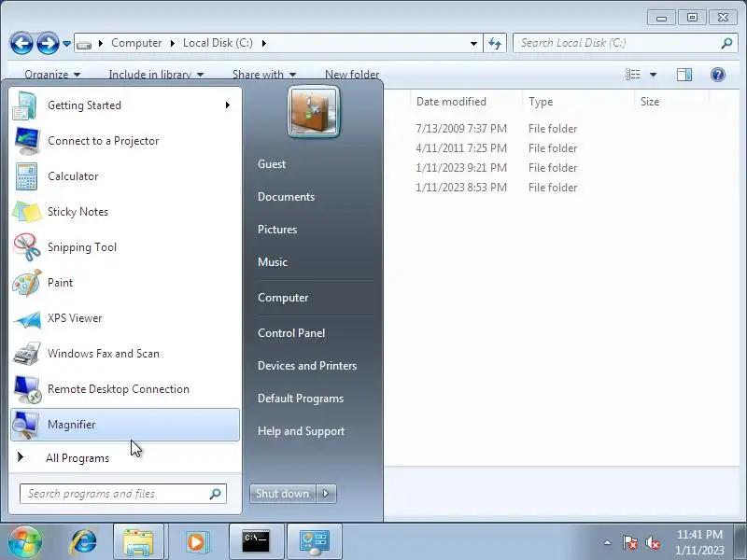This screenshot has width=747, height=560.
Task: Open Remote Desktop Connection icon
Action: [27, 389]
